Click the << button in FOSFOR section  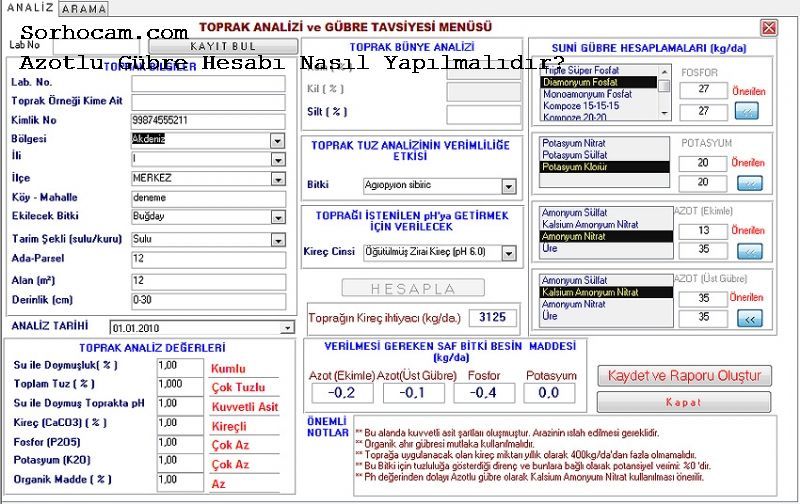(x=749, y=112)
